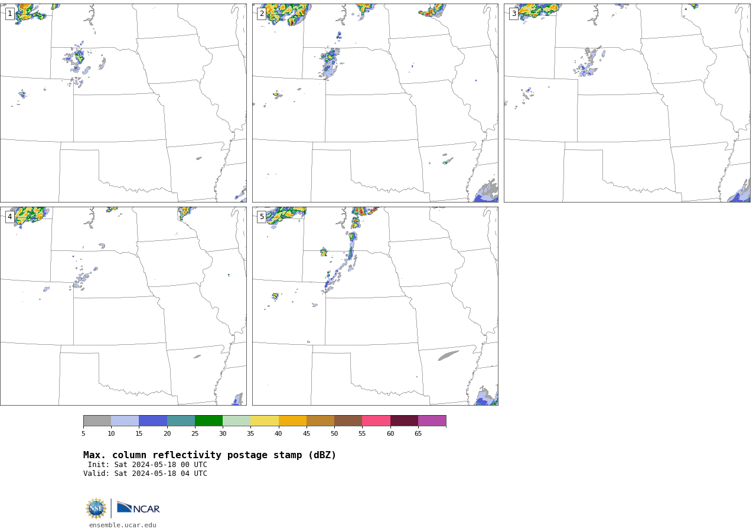Click the orange 40-45 dBZ swatch
This screenshot has width=756, height=532.
point(292,421)
